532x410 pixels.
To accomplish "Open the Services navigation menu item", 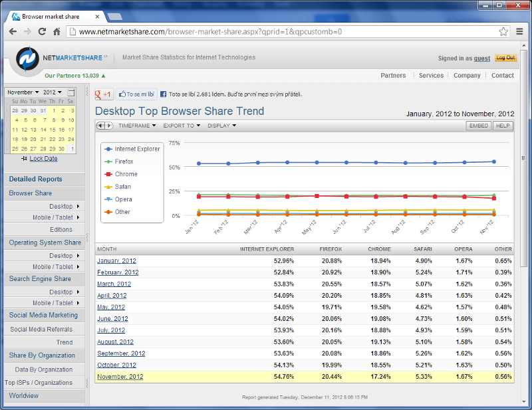I will pos(431,76).
